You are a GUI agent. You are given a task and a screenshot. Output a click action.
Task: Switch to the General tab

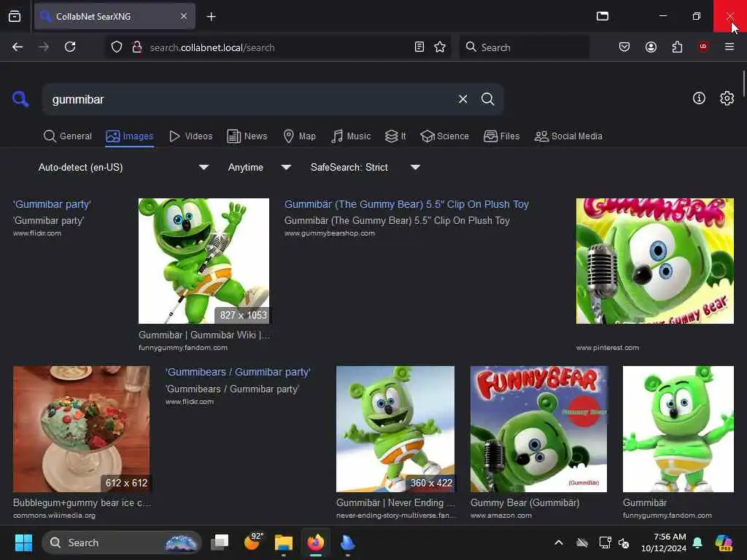68,136
